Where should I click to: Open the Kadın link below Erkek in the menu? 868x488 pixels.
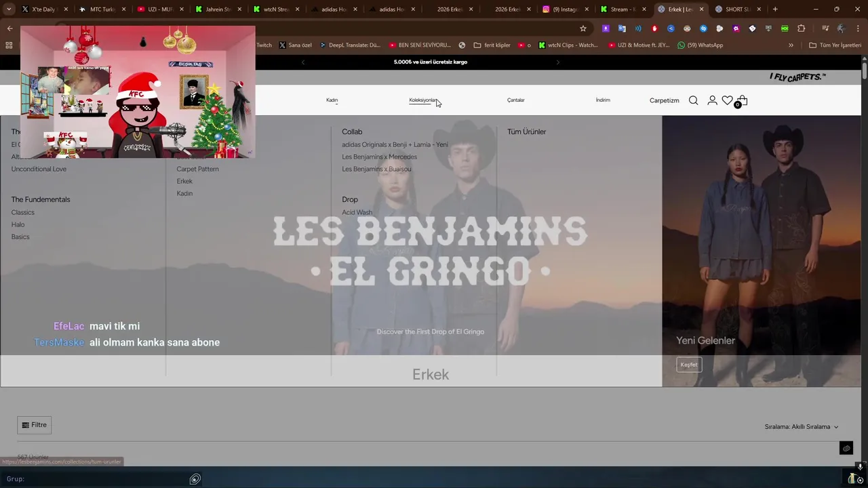184,193
